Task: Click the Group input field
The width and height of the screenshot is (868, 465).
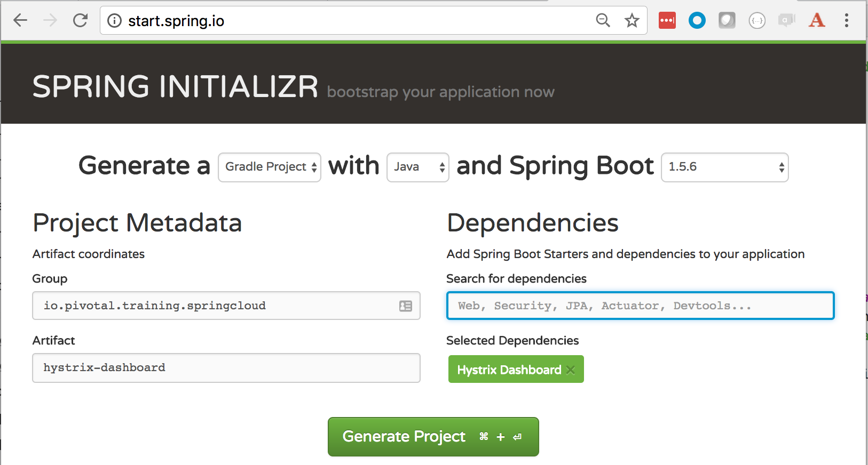Action: (226, 306)
